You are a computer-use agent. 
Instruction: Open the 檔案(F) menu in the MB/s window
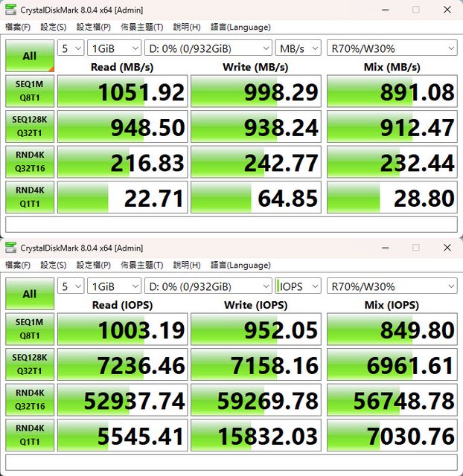18,28
